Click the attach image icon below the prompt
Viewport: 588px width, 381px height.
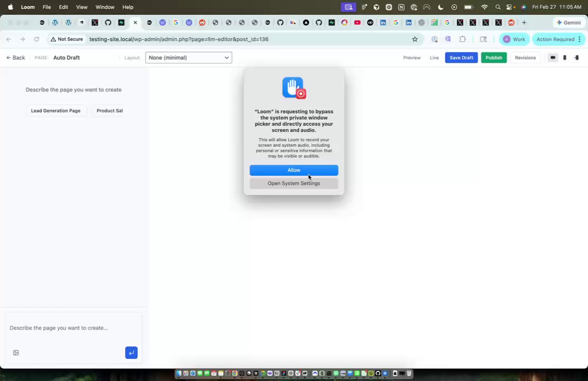pyautogui.click(x=16, y=352)
